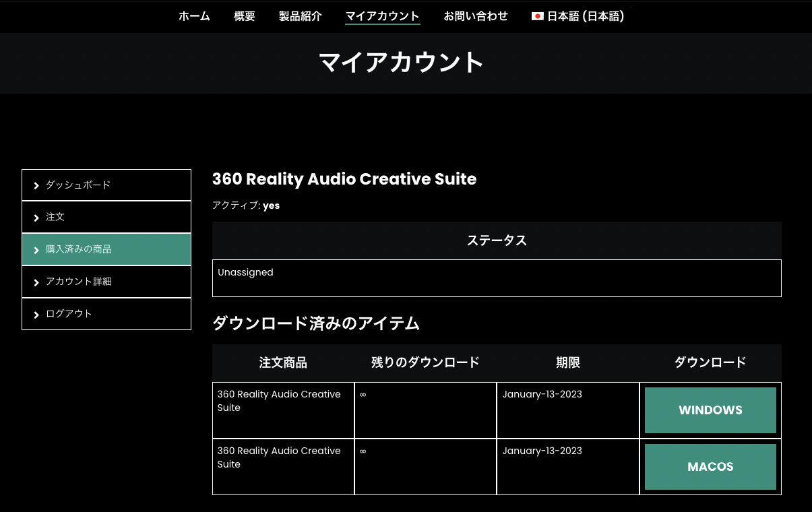Viewport: 812px width, 512px height.
Task: Open 製品紹介 in the top navigation
Action: pyautogui.click(x=301, y=16)
